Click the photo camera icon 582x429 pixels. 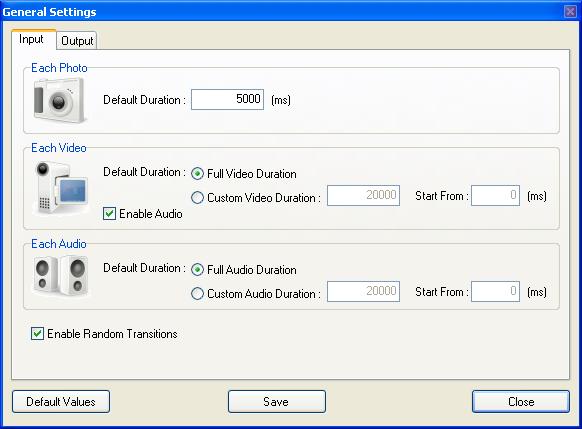tap(59, 100)
